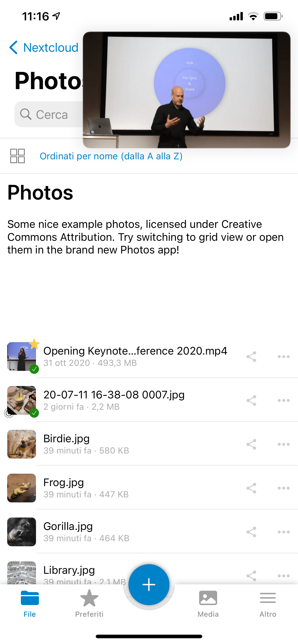
Task: Switch to grid view layout icon
Action: point(17,156)
